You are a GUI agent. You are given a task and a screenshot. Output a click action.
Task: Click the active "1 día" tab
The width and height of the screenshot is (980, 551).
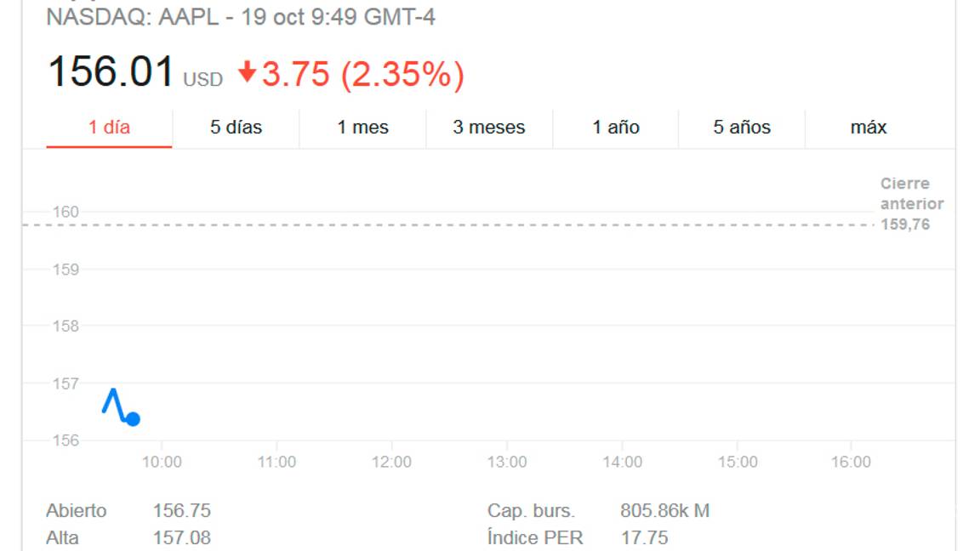[x=111, y=127]
